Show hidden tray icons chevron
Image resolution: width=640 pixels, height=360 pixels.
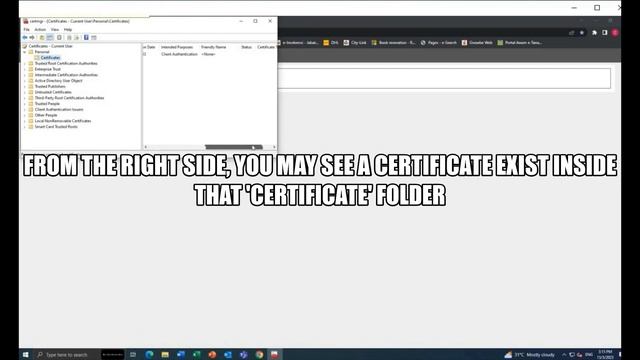tap(564, 355)
